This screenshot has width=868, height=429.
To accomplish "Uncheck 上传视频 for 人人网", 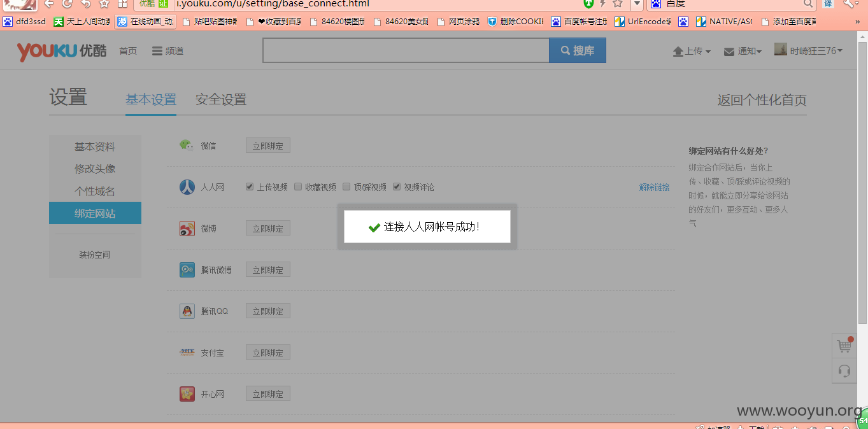I will (x=250, y=187).
